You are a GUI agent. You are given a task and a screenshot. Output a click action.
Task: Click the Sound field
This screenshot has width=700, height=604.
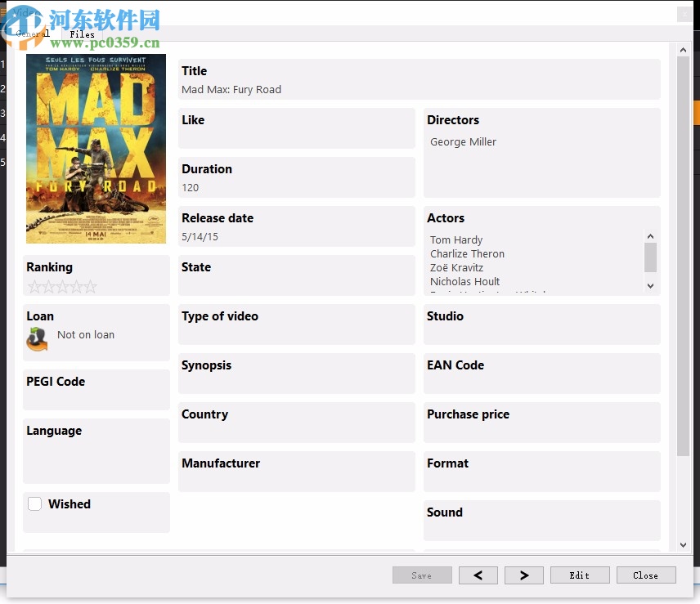[x=542, y=521]
